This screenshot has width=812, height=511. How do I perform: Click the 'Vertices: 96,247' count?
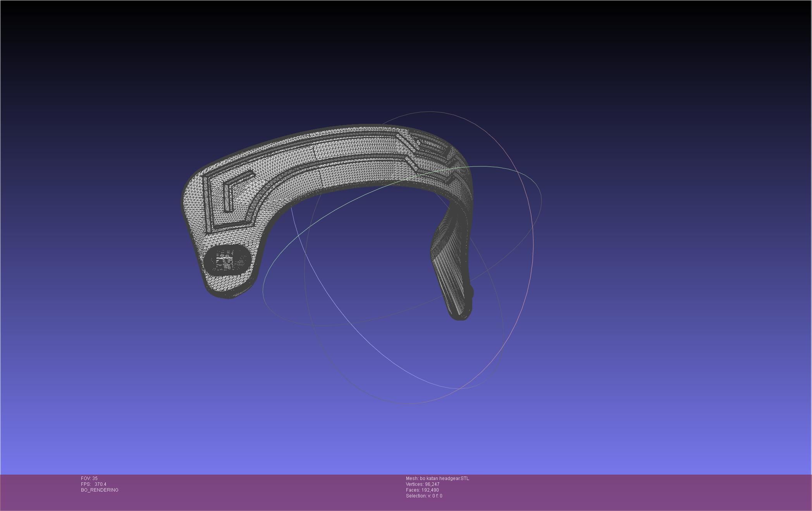423,484
